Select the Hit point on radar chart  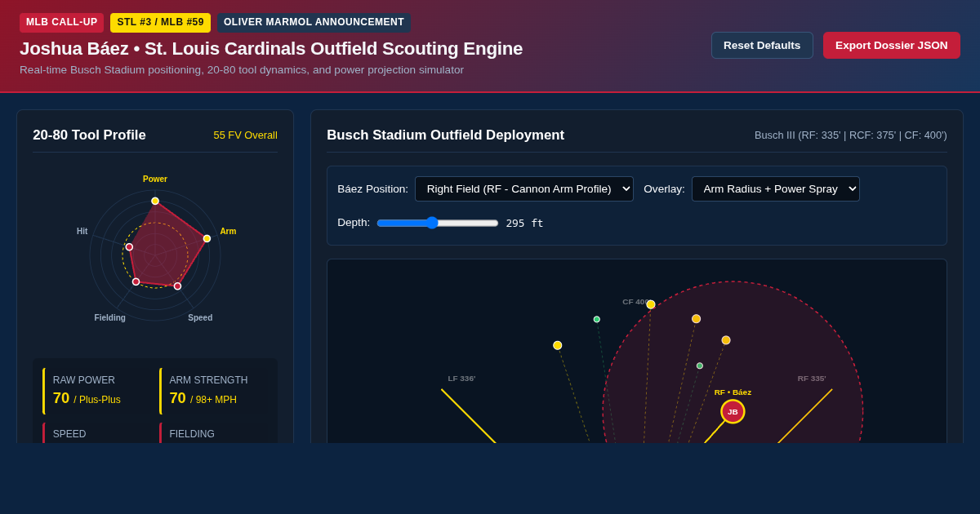pyautogui.click(x=129, y=246)
